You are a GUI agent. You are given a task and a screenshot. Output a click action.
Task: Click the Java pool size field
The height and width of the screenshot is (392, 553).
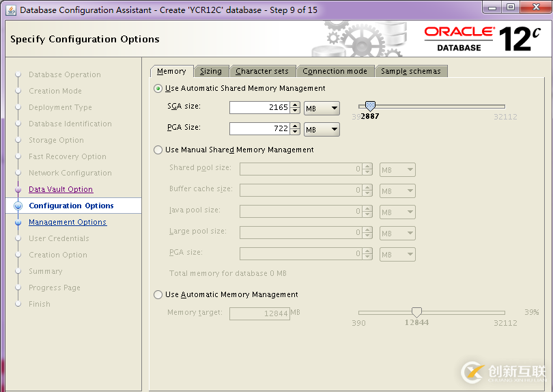point(301,212)
